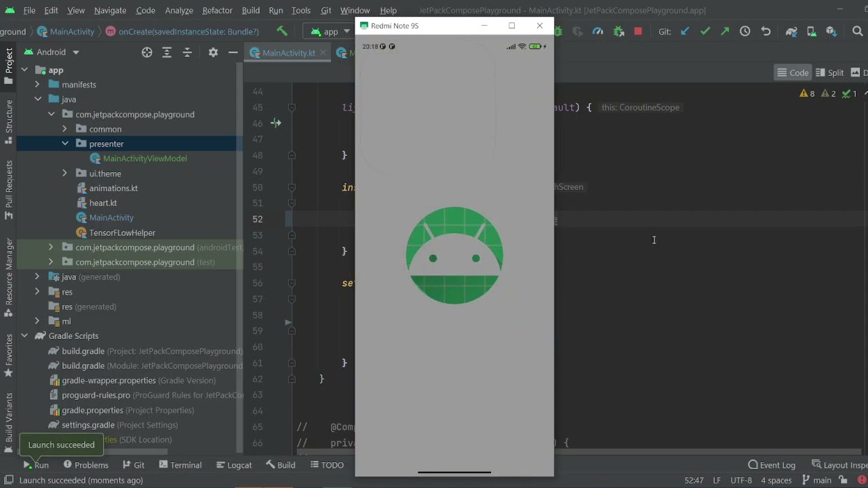Select settings.gradle file
The height and width of the screenshot is (488, 868).
88,425
